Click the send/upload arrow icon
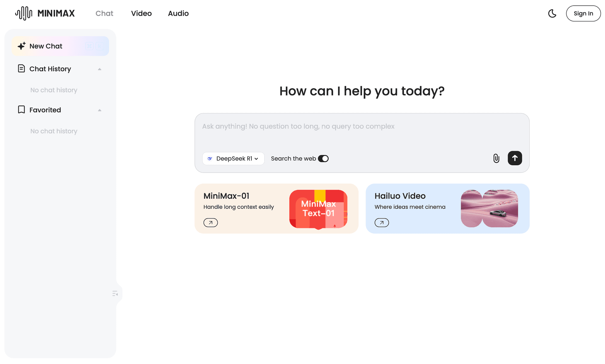The width and height of the screenshot is (605, 364). pos(515,158)
